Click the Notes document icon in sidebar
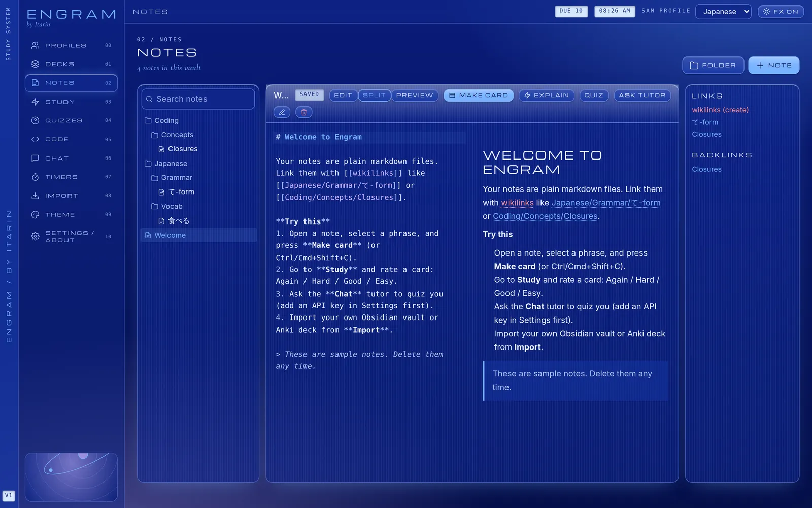The width and height of the screenshot is (812, 508). (x=35, y=83)
